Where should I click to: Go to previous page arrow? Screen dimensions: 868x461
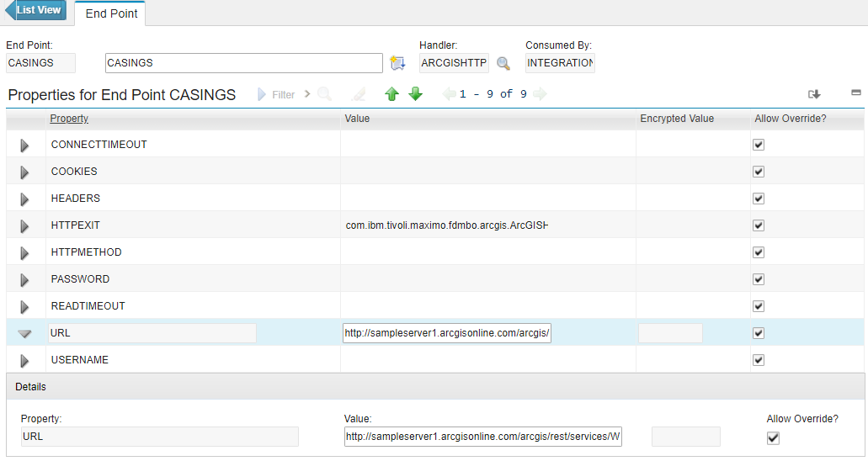[449, 94]
